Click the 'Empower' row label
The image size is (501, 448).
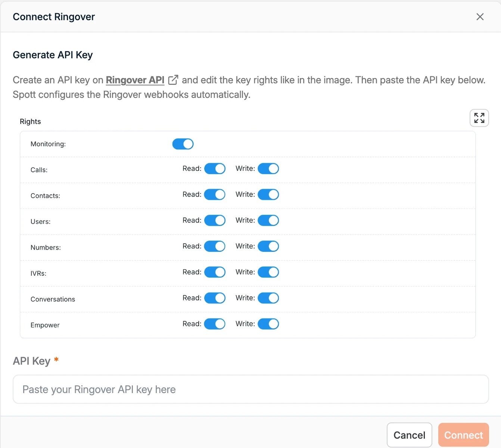[45, 325]
